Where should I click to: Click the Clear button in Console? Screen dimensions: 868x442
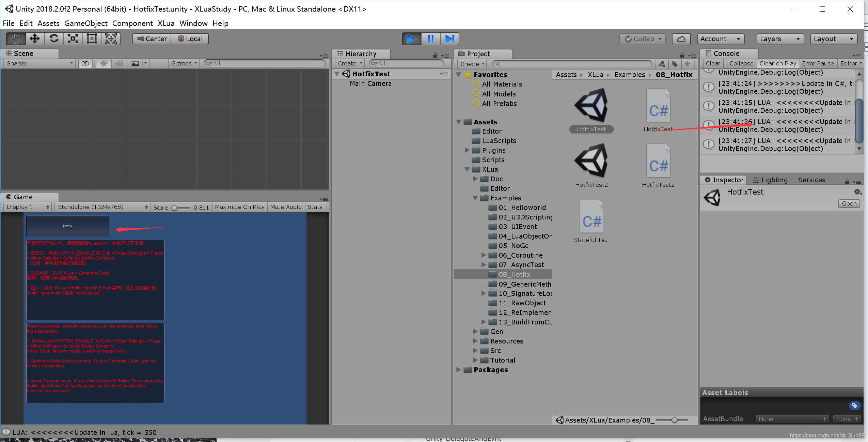713,63
